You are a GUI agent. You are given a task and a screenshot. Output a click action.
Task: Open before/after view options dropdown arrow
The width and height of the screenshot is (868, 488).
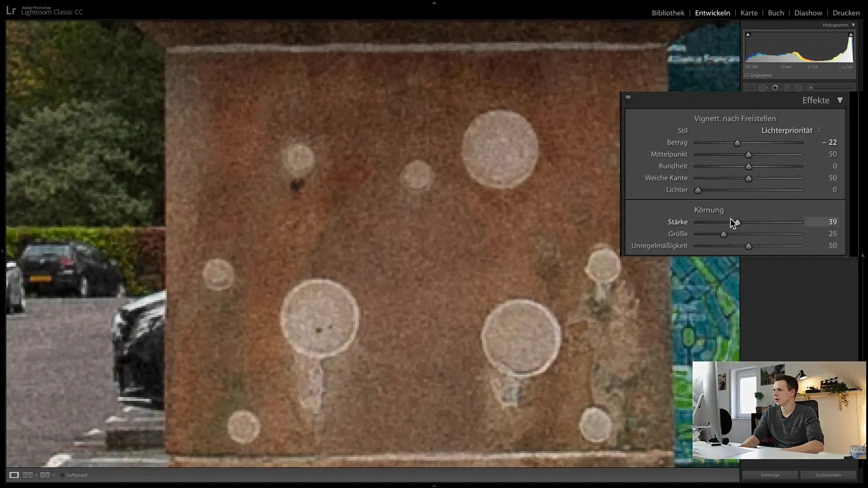53,475
